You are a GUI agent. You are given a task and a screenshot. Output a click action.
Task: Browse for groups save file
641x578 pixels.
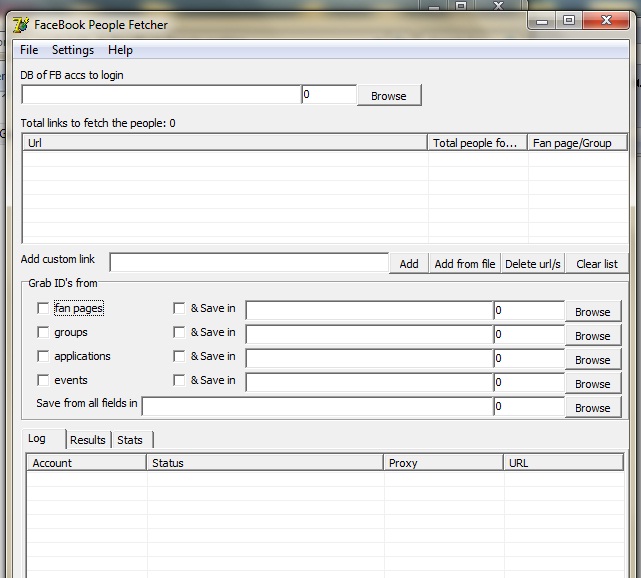coord(593,336)
